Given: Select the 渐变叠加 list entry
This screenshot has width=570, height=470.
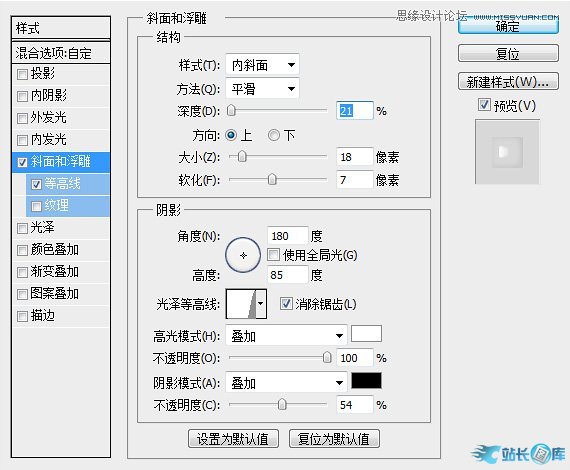Looking at the screenshot, I should click(61, 272).
